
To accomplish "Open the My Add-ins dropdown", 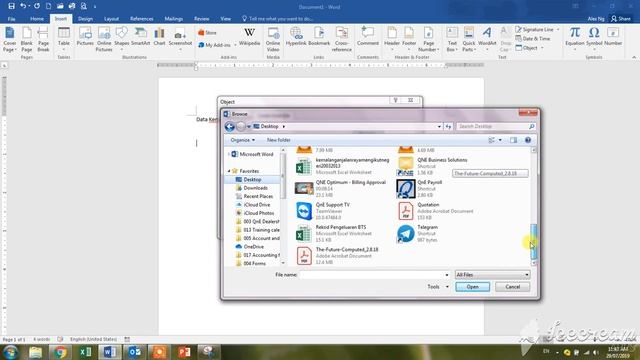I will (235, 45).
